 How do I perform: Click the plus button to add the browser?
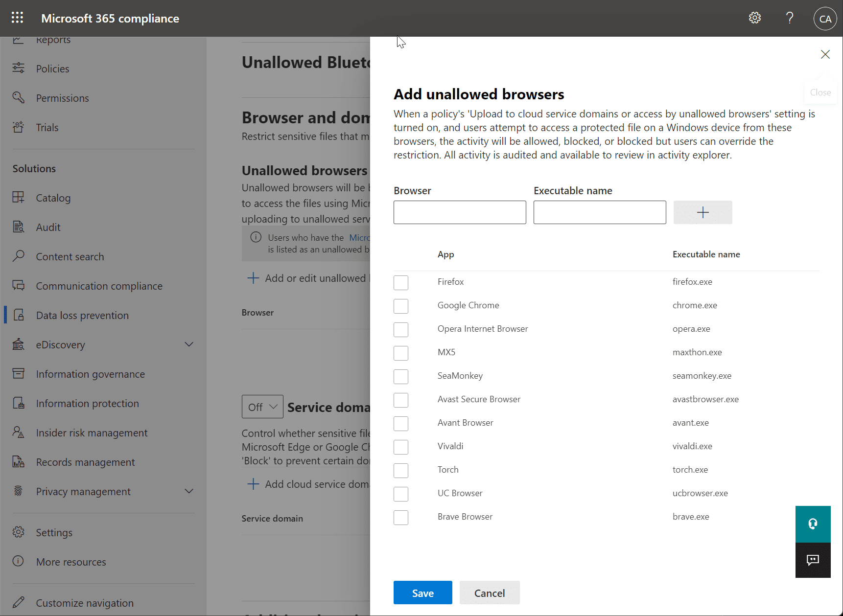pyautogui.click(x=702, y=212)
